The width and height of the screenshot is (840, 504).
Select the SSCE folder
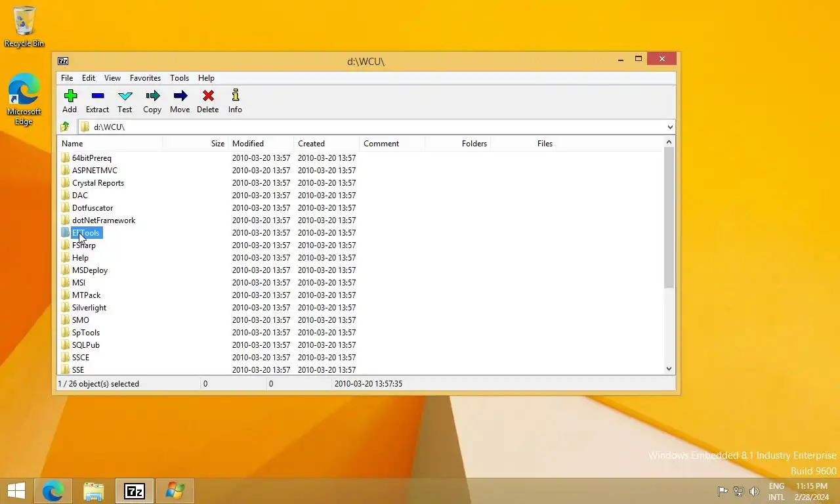click(81, 358)
